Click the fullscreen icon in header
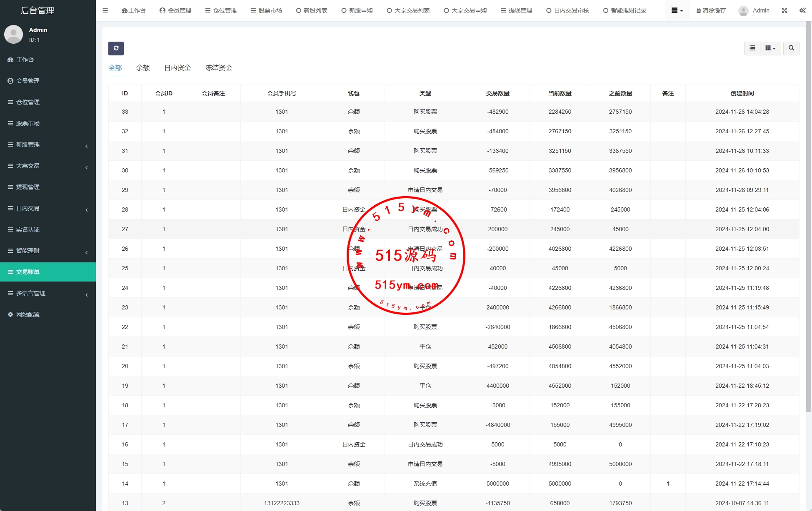Viewport: 812px width, 511px height. 785,10
